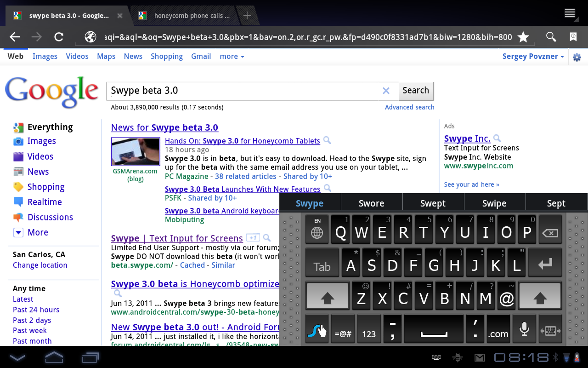Open the bookmarks list icon
The width and height of the screenshot is (588, 368).
click(x=573, y=37)
